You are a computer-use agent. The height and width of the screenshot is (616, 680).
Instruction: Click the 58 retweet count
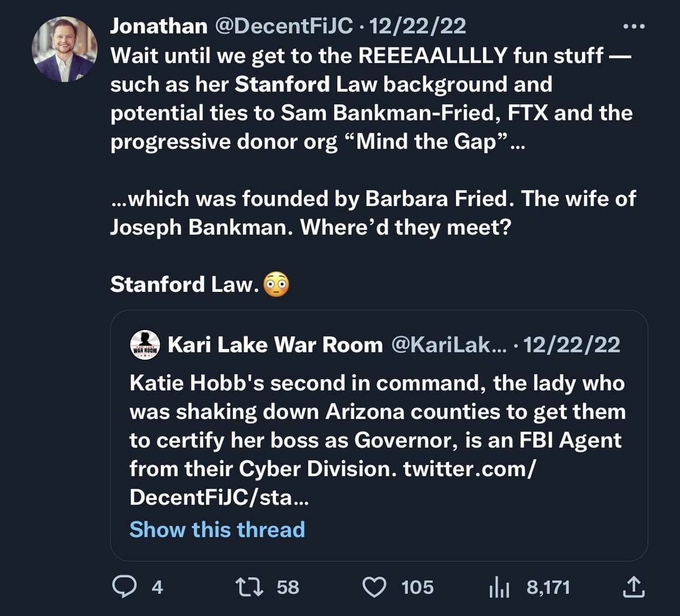tap(288, 588)
